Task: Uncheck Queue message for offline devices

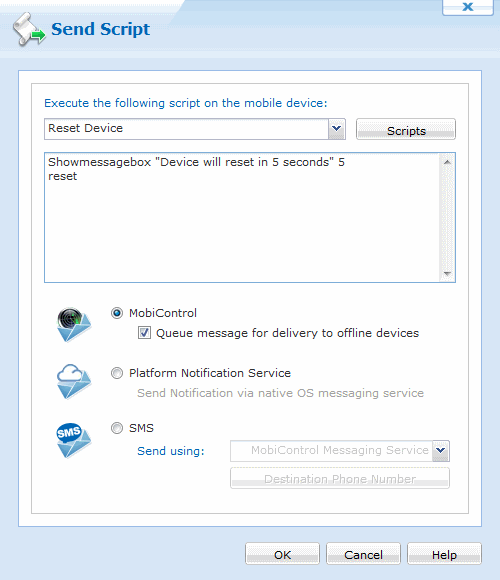Action: point(144,333)
